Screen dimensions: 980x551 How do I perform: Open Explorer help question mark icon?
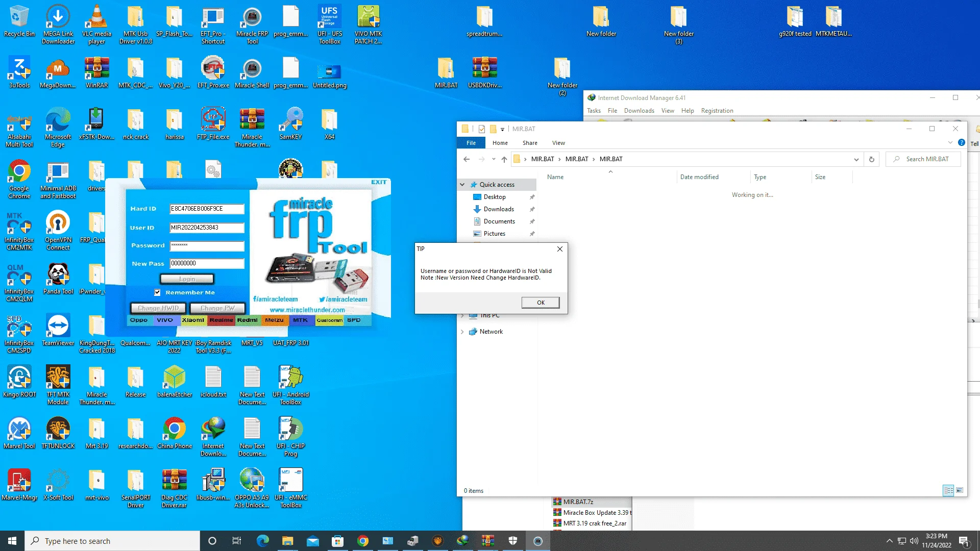pos(962,143)
